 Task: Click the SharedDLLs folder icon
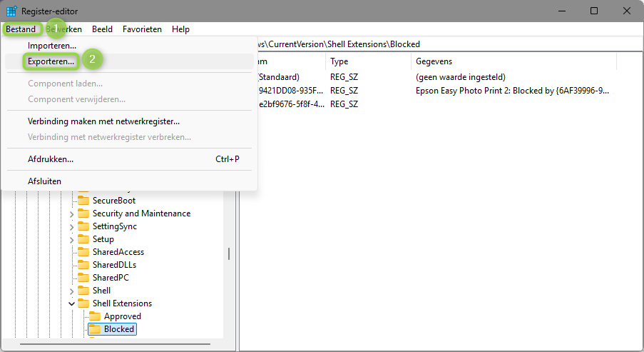point(83,265)
